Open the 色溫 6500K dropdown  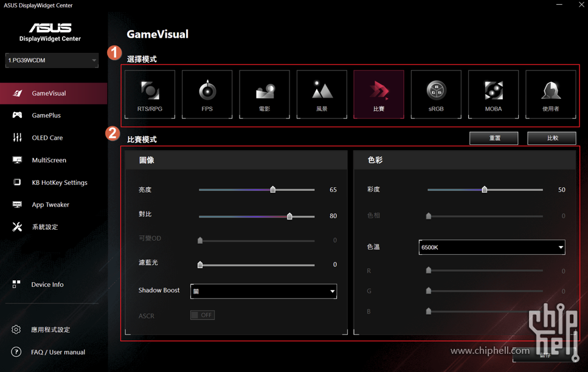click(492, 247)
